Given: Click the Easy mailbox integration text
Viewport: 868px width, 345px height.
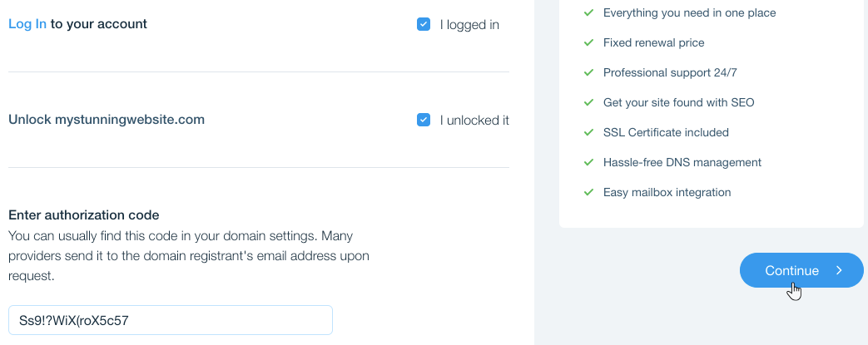Looking at the screenshot, I should pyautogui.click(x=667, y=192).
